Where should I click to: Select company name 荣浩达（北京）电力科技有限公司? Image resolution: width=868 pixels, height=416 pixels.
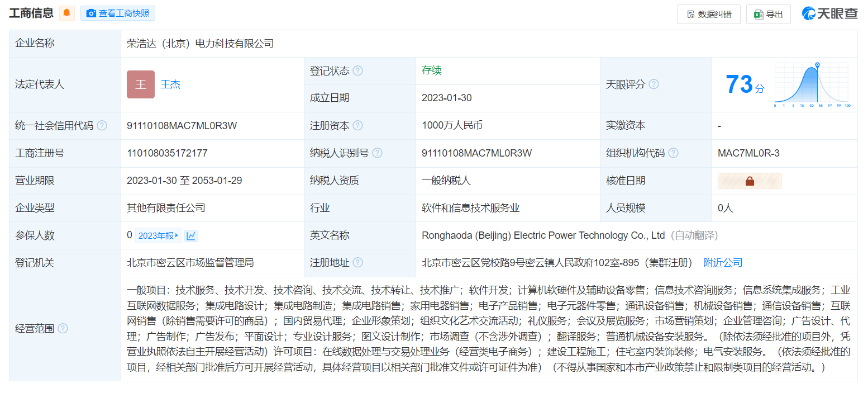pos(200,44)
